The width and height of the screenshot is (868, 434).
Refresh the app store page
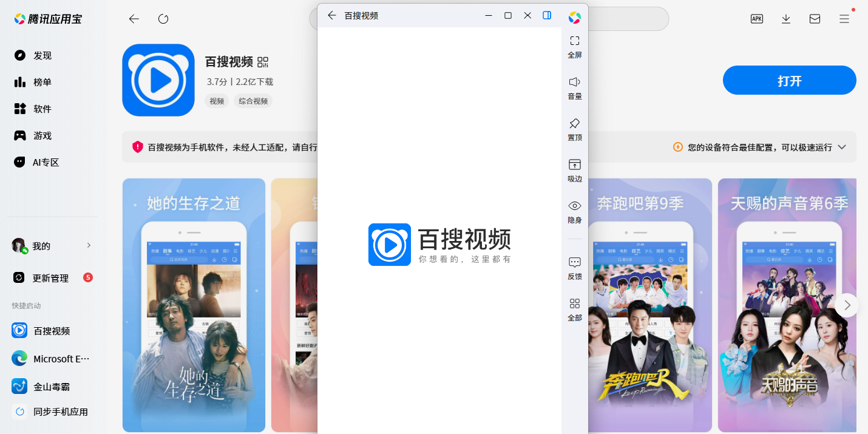[x=163, y=19]
